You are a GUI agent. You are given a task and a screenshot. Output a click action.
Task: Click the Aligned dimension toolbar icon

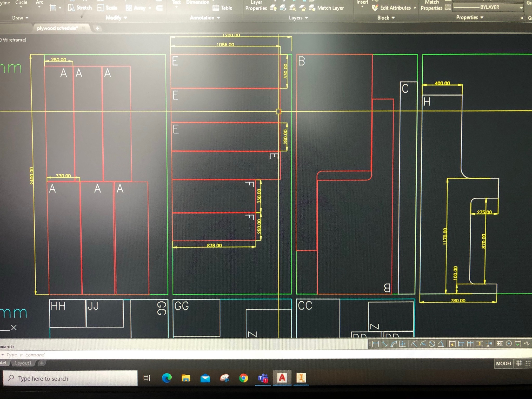click(x=385, y=344)
